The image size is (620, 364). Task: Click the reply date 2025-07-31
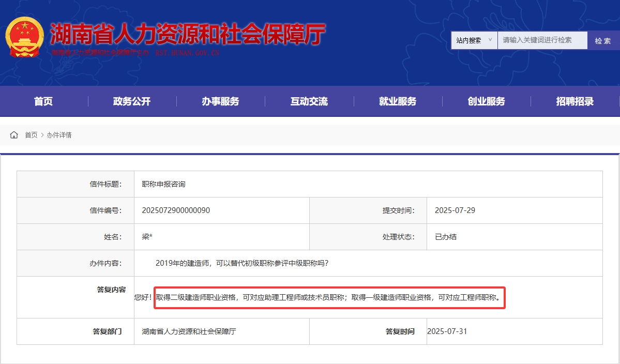[447, 331]
